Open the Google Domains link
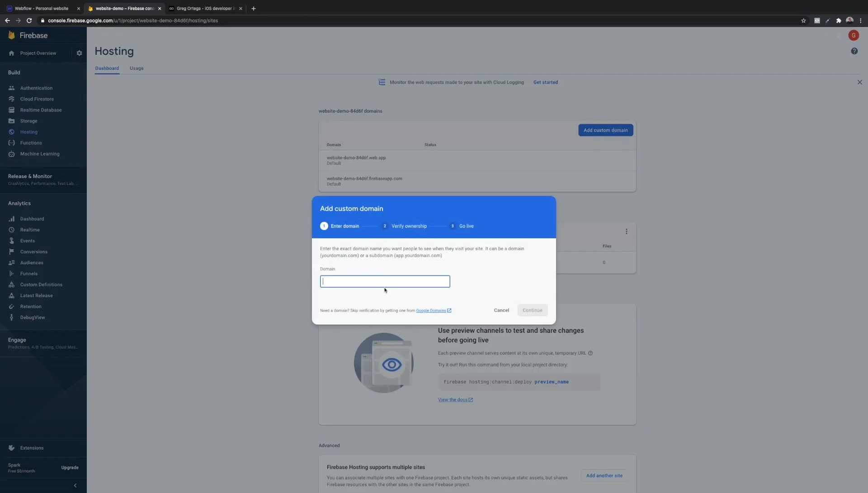The image size is (868, 493). [434, 311]
